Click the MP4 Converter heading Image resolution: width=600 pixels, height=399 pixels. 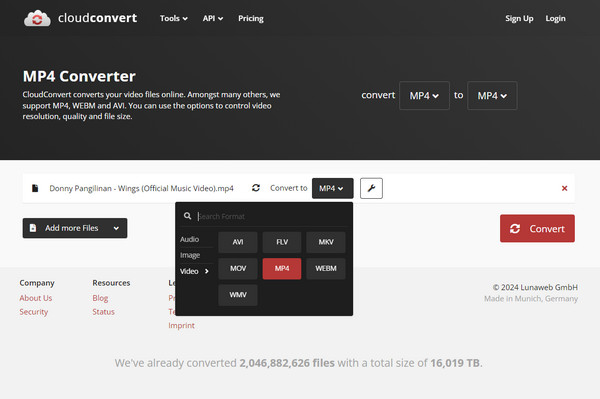pyautogui.click(x=79, y=76)
